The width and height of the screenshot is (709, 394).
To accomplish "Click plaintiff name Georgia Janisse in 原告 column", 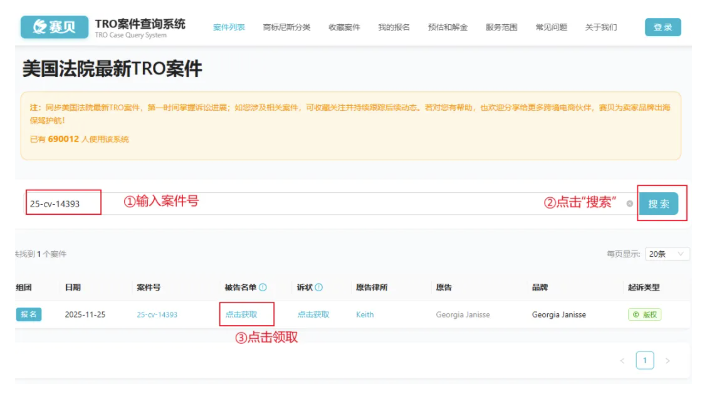I will point(463,314).
